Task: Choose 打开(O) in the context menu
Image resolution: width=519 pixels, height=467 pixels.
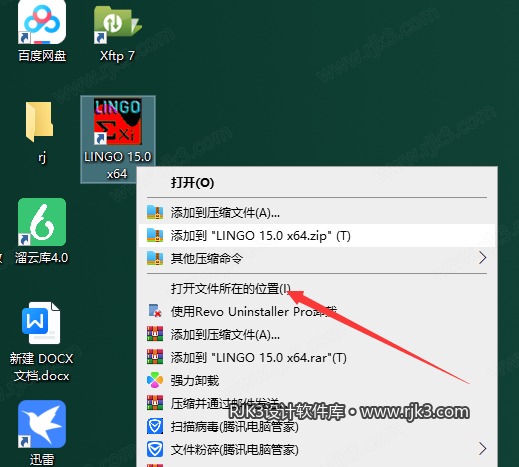Action: click(x=317, y=183)
